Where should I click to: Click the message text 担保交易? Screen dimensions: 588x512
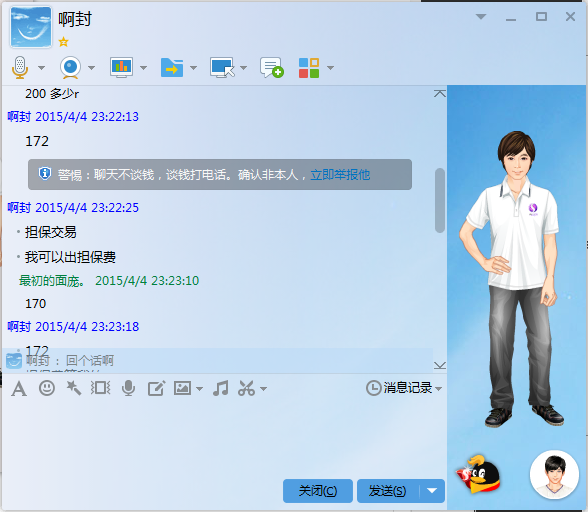pyautogui.click(x=51, y=232)
